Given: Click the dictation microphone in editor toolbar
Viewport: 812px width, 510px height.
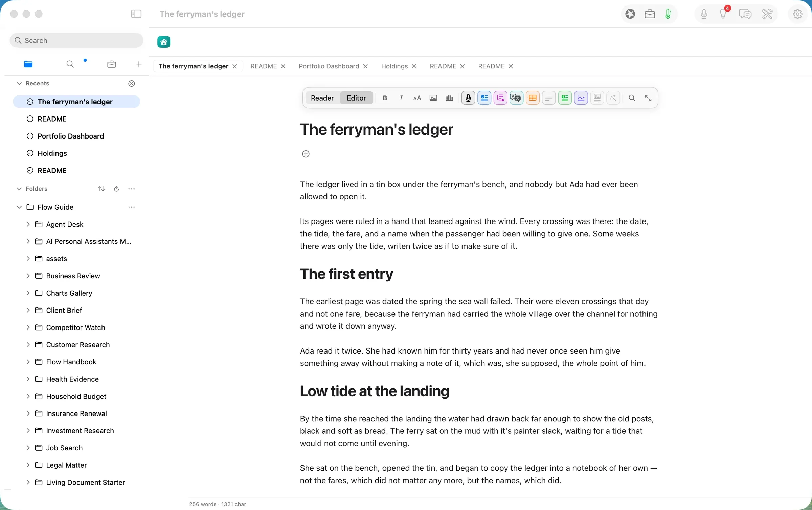Looking at the screenshot, I should 468,98.
